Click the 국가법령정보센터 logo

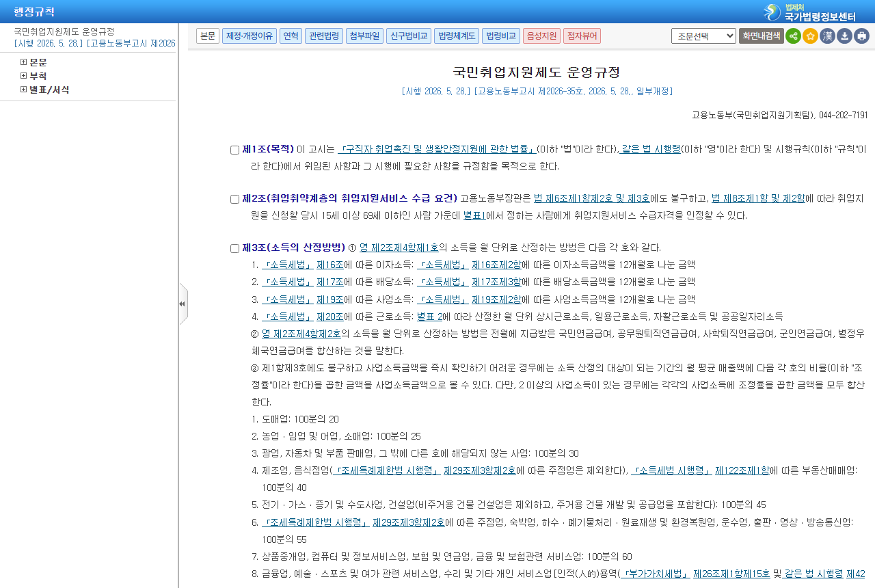pyautogui.click(x=810, y=12)
